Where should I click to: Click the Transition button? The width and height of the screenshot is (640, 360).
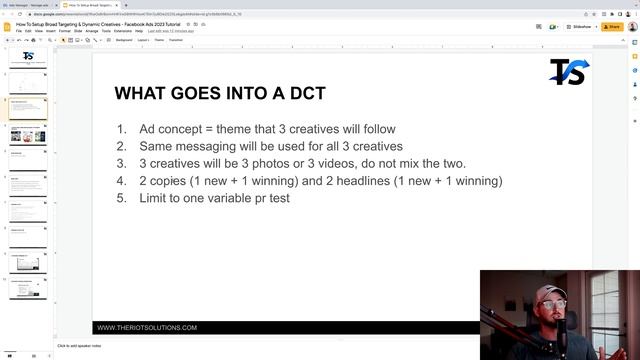click(176, 40)
